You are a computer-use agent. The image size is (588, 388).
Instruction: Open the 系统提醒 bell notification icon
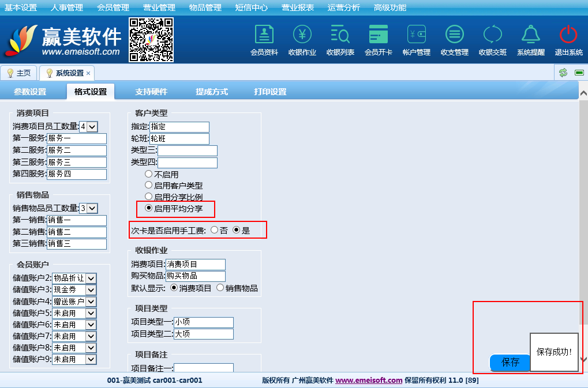point(531,39)
